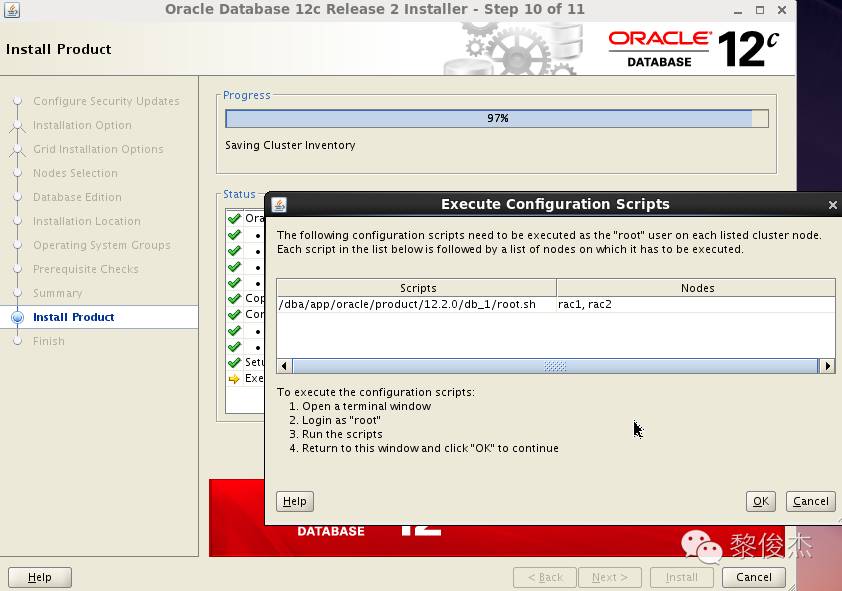Minimize the Oracle installer window
The height and width of the screenshot is (591, 842).
(738, 10)
